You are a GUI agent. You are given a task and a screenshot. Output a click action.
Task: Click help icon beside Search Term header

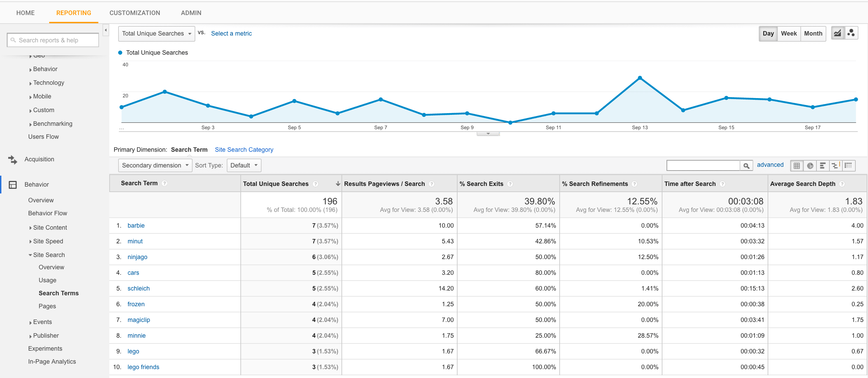(x=165, y=184)
